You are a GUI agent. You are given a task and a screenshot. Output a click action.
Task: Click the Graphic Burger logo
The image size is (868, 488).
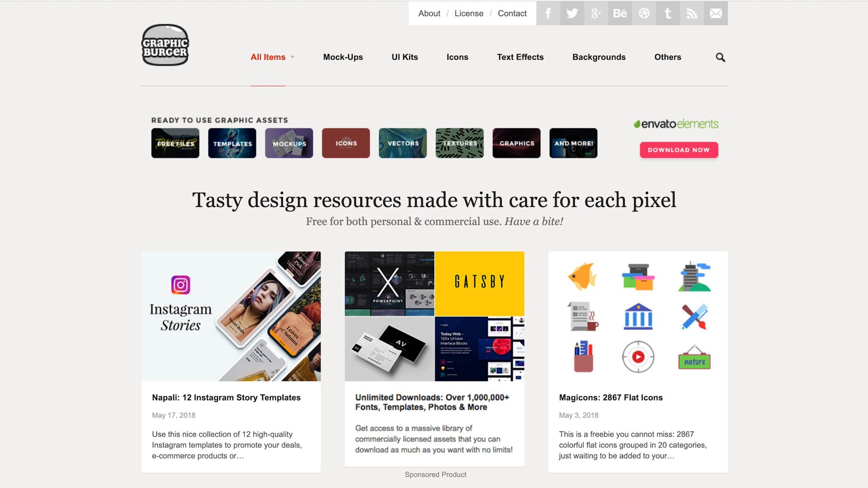tap(165, 45)
